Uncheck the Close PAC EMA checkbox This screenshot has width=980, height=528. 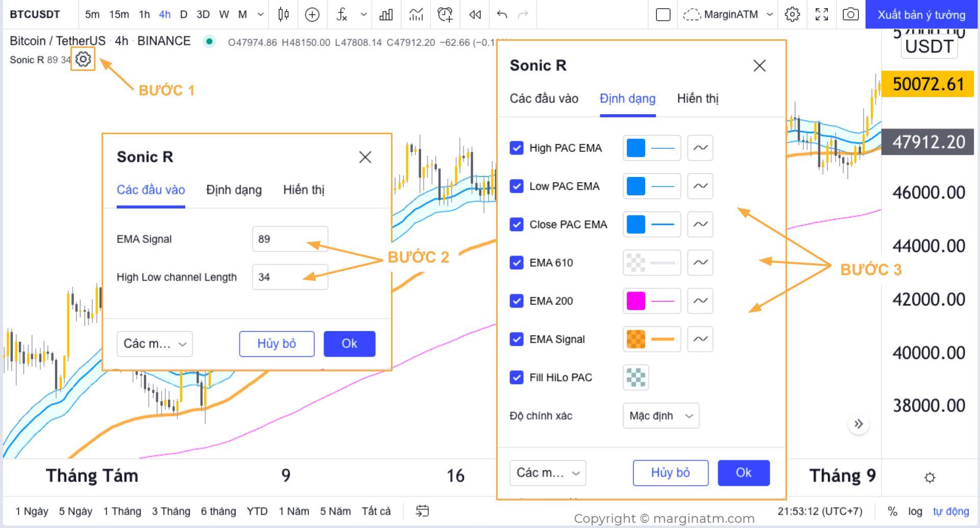517,224
